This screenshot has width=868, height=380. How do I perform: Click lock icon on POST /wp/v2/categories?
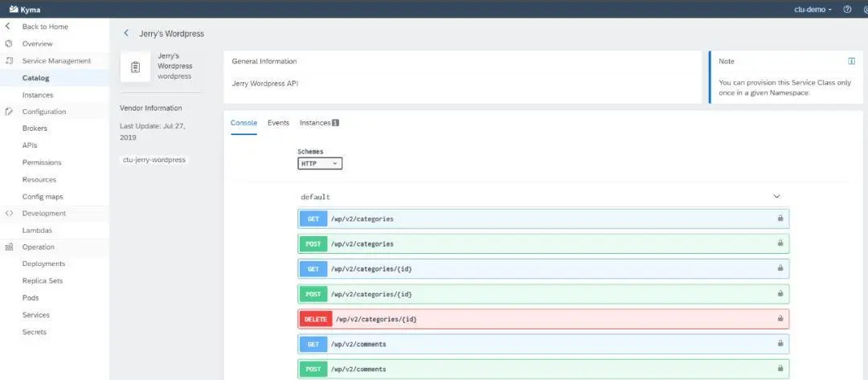point(780,243)
